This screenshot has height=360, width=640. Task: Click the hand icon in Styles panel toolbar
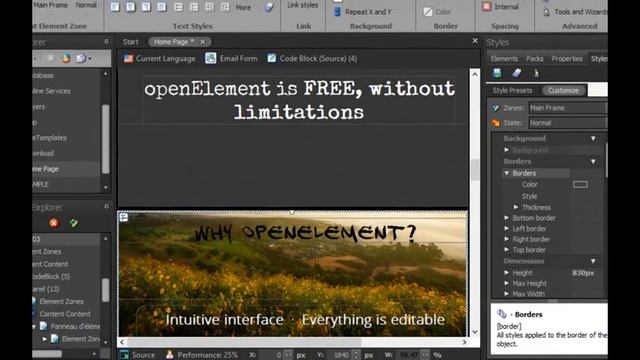pos(536,73)
